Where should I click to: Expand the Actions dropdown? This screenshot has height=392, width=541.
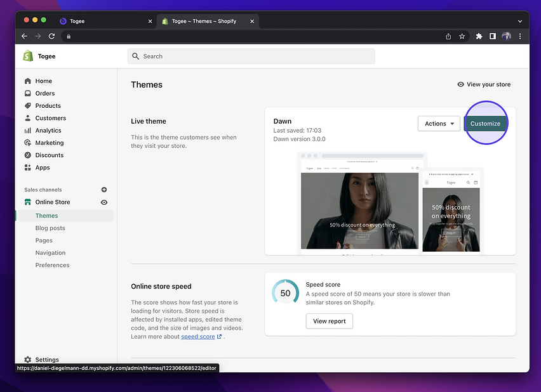[x=439, y=124]
